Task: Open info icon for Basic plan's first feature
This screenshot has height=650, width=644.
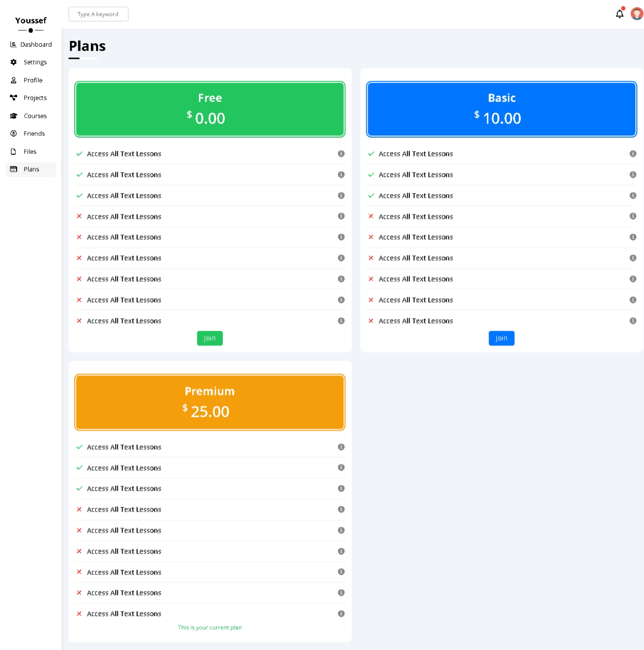Action: (633, 154)
